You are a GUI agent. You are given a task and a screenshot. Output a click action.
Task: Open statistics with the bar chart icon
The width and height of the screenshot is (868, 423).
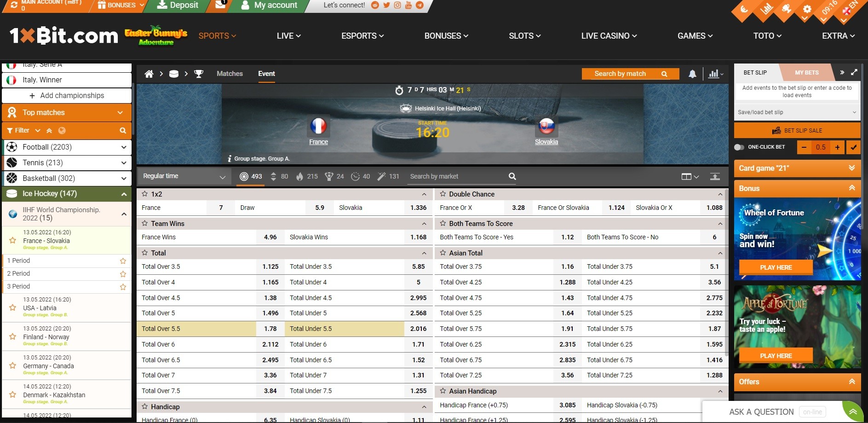click(714, 74)
